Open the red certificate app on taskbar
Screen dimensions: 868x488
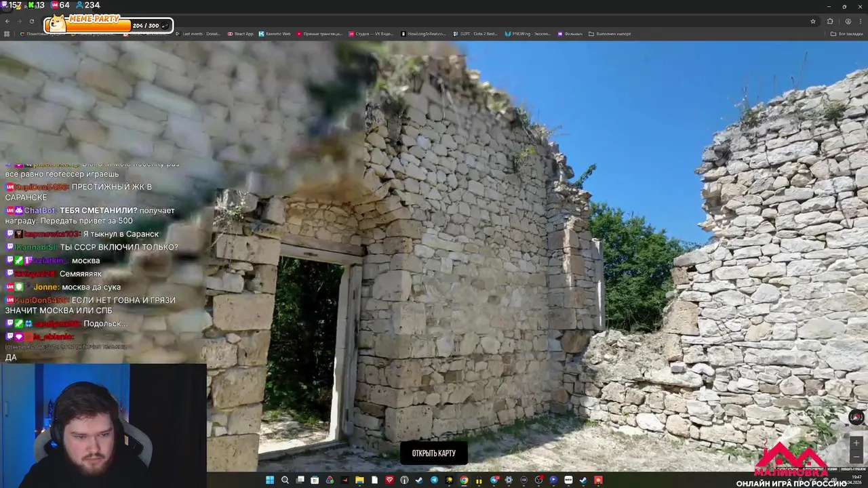pyautogui.click(x=598, y=480)
